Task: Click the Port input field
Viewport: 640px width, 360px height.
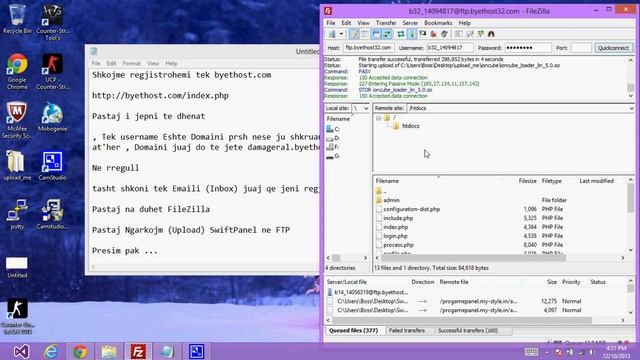Action: click(x=581, y=48)
